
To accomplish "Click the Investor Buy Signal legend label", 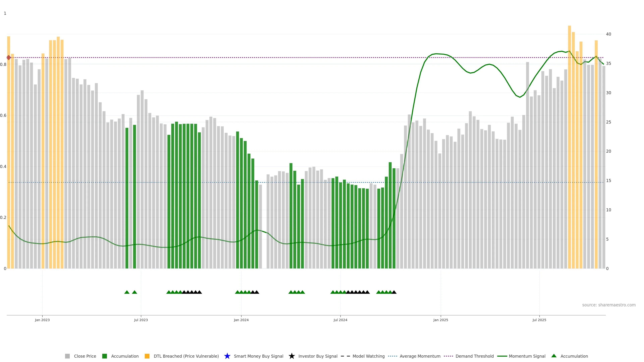I will point(318,356).
